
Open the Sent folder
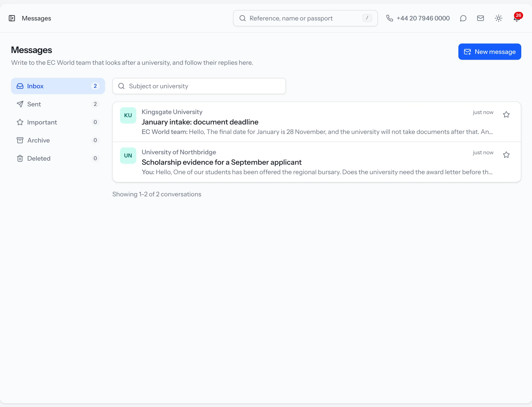click(58, 104)
